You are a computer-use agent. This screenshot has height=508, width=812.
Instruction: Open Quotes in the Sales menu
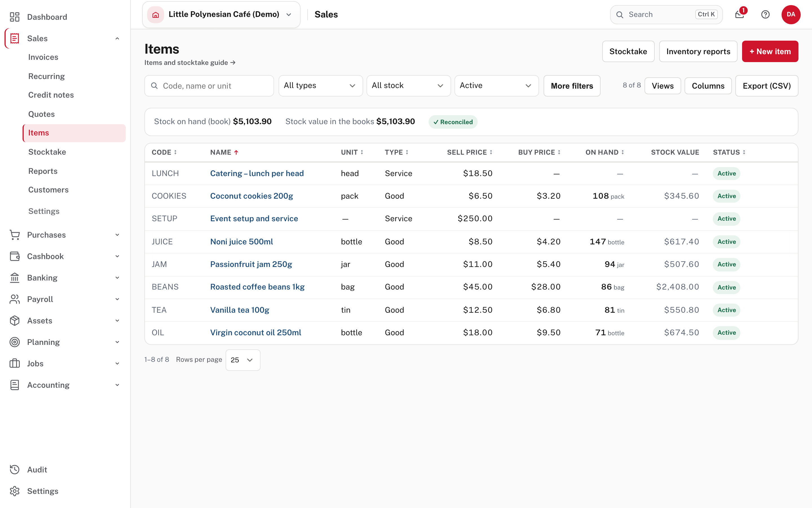pos(41,114)
